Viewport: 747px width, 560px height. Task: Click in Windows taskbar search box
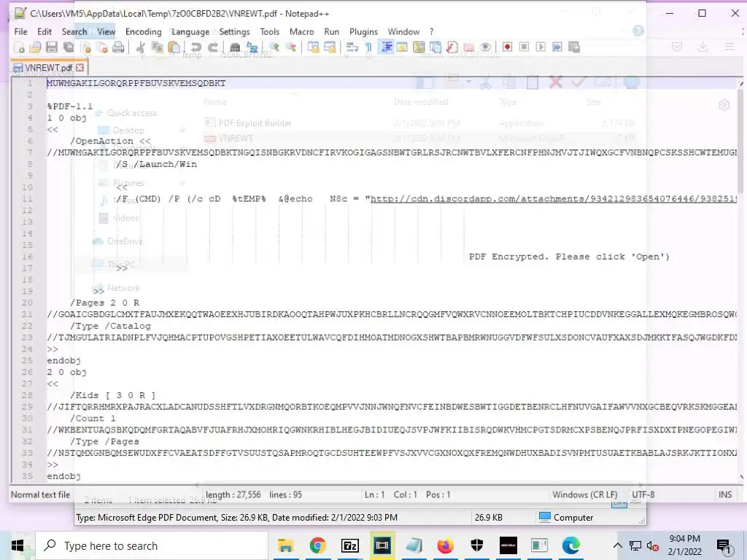(x=152, y=545)
